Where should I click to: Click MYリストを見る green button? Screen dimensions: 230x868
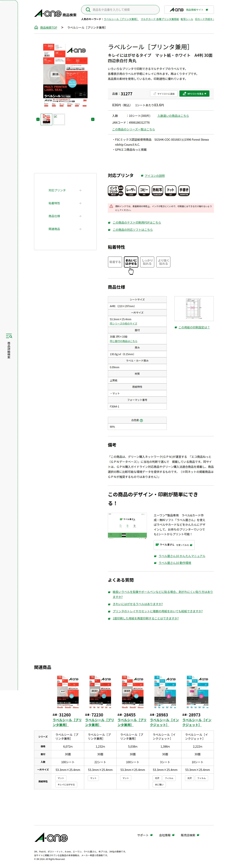pos(194,94)
